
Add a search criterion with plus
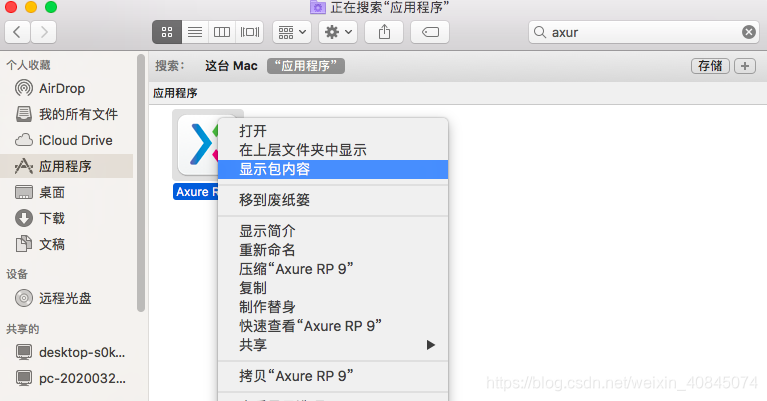[x=745, y=66]
